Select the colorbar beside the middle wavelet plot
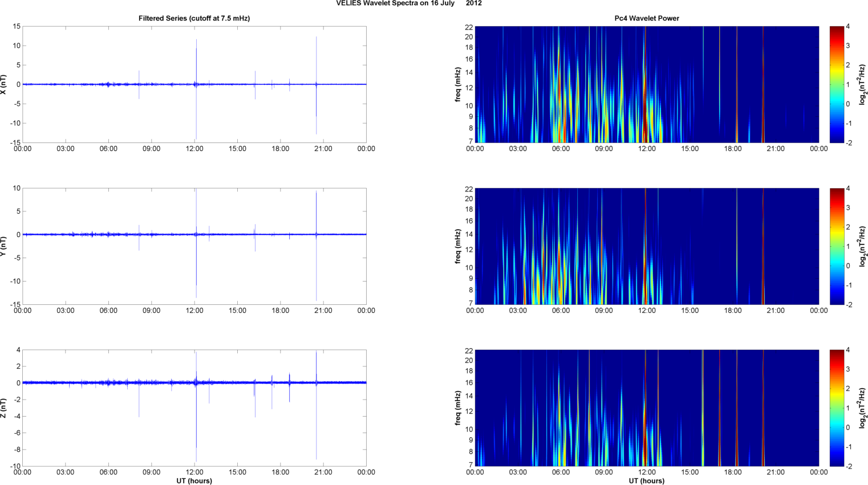 836,246
